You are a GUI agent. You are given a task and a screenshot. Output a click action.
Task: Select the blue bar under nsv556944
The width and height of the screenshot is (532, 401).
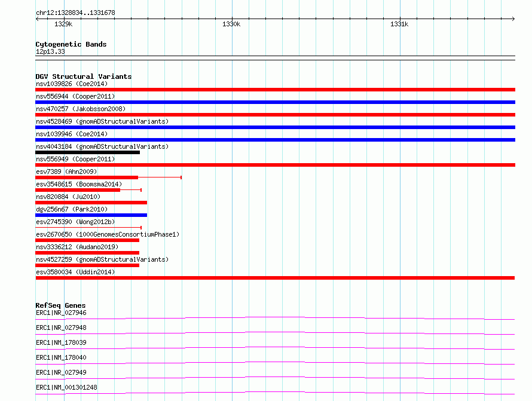(x=275, y=102)
